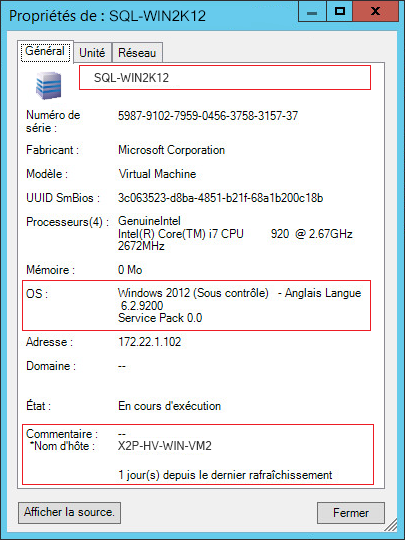Click the window title Propriétés de : SQL-WIN2K12
Viewport: 405px width, 540px height.
tap(107, 16)
